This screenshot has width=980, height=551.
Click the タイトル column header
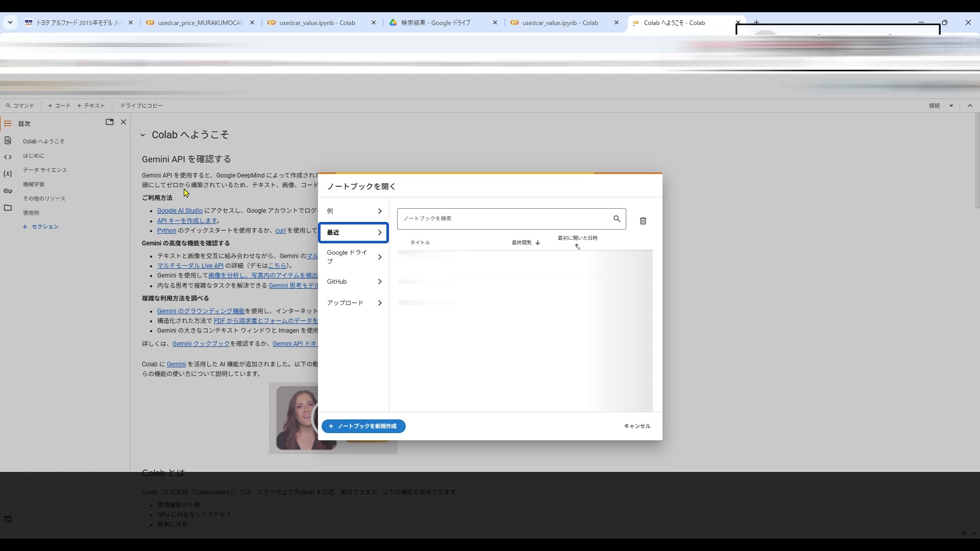[x=420, y=243]
